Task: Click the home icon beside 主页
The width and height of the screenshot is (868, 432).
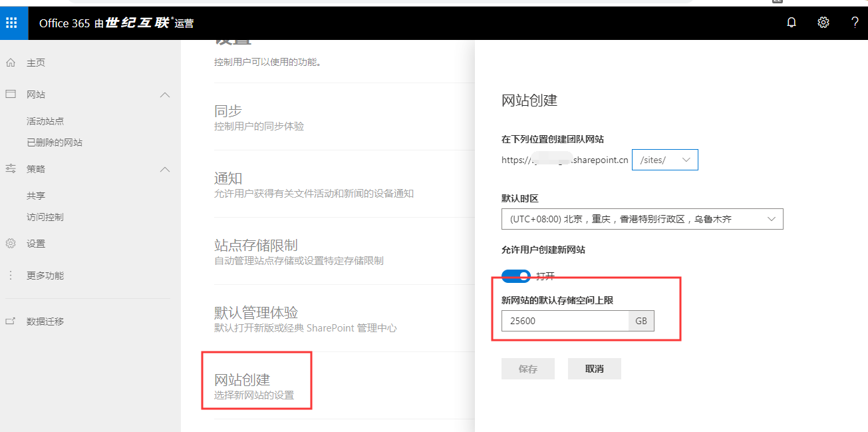Action: click(11, 63)
